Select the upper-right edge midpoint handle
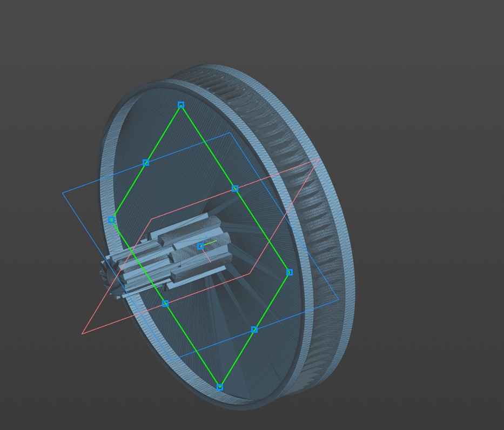The width and height of the screenshot is (504, 430). click(x=235, y=189)
